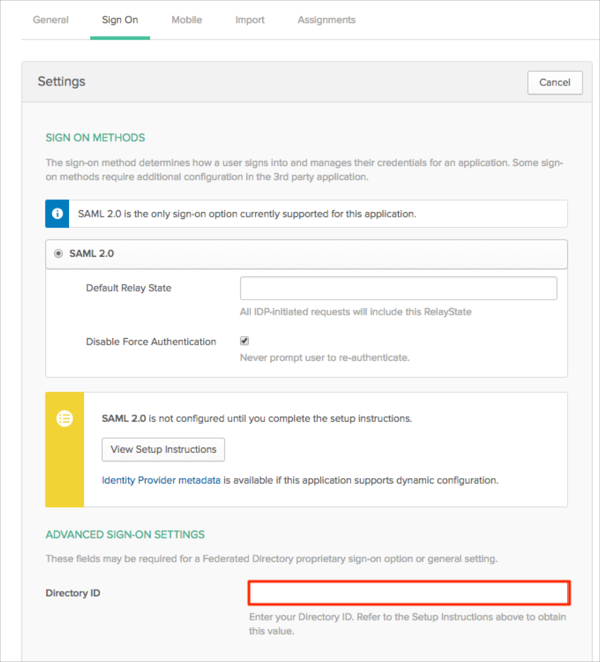
Task: Click the SIGN ON METHODS heading
Action: tap(95, 138)
